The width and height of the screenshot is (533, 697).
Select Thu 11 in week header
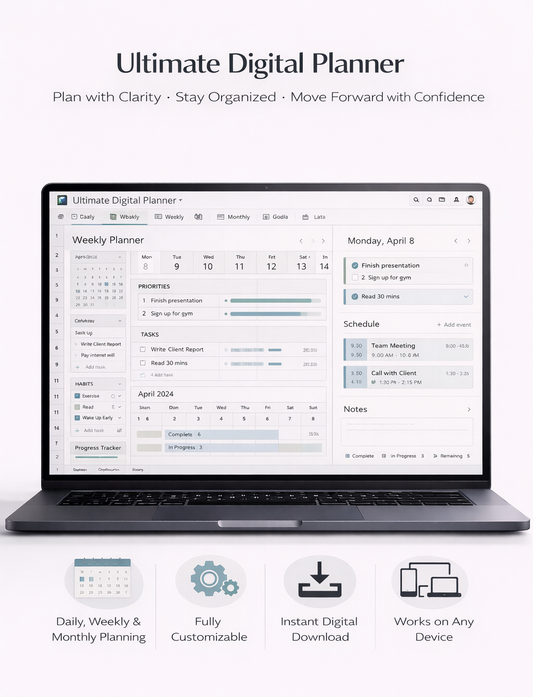tap(240, 263)
